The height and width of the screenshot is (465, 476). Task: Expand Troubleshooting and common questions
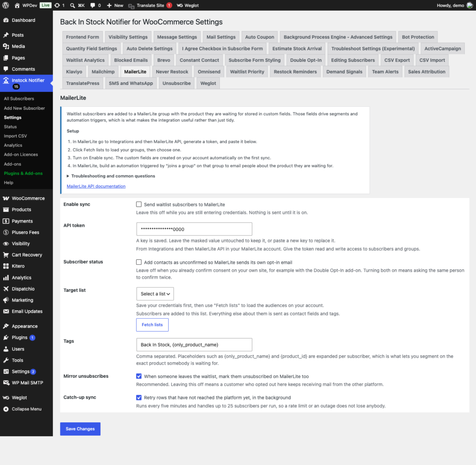point(111,176)
